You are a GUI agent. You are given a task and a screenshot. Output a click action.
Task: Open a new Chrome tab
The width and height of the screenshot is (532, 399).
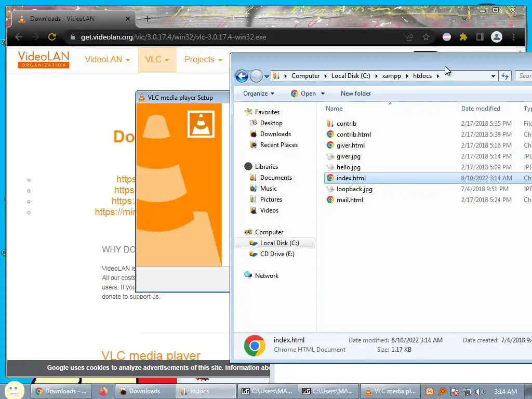147,19
